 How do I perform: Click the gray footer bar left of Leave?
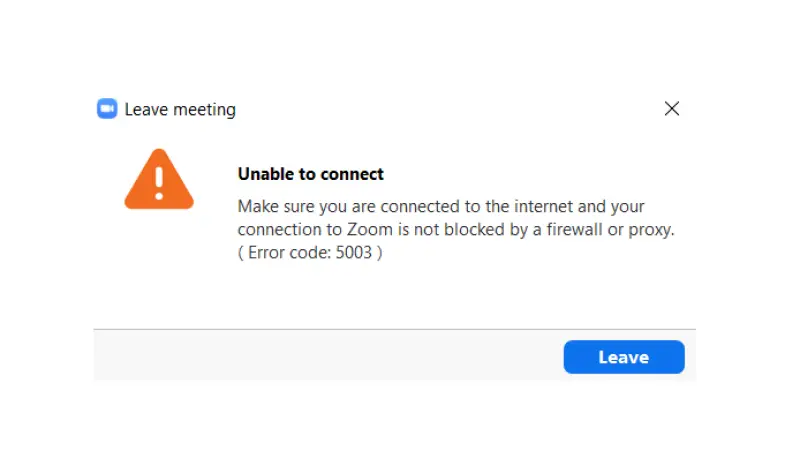[320, 357]
